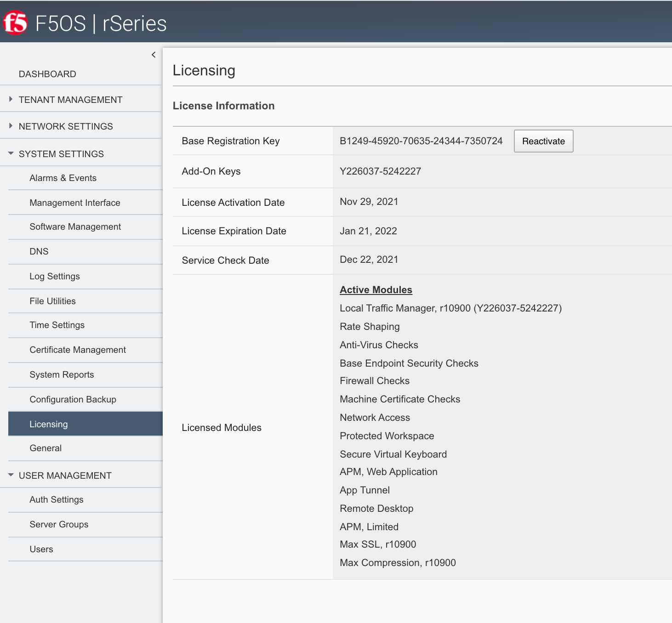The height and width of the screenshot is (623, 672).
Task: Open General settings page
Action: coord(85,448)
